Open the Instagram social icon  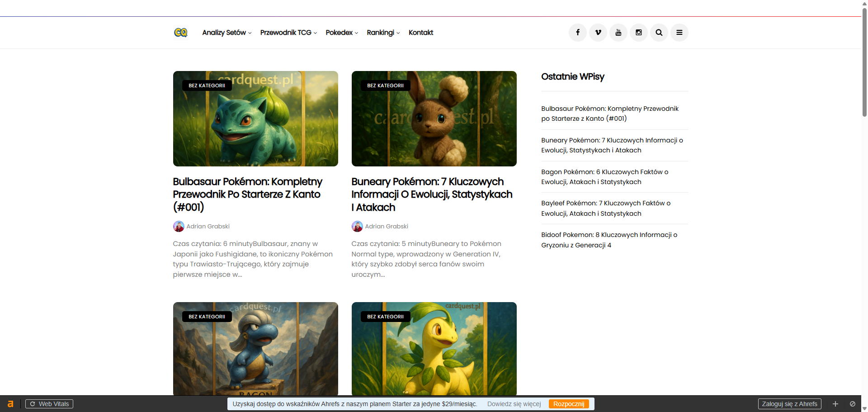click(x=638, y=33)
